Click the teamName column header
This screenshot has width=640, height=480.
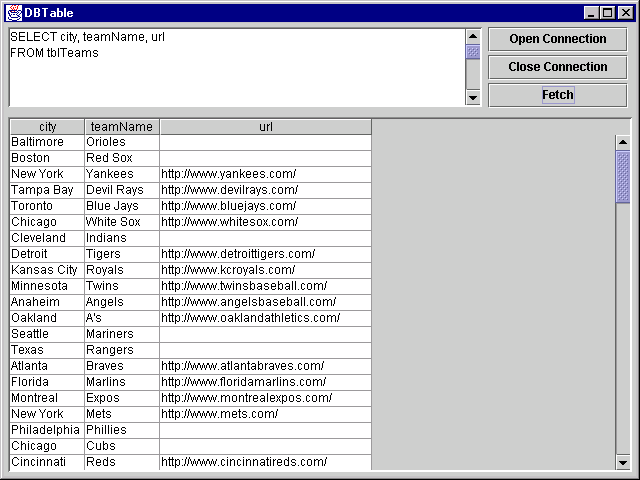pos(122,127)
